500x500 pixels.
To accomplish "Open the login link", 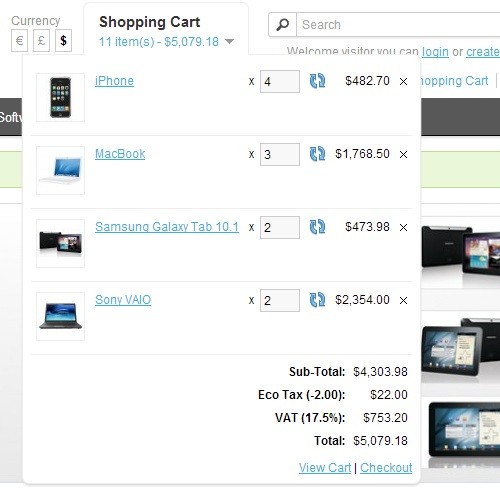I will click(435, 52).
